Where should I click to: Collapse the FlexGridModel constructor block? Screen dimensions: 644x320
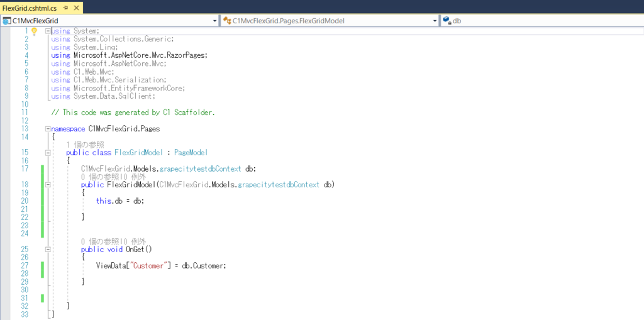pos(48,185)
